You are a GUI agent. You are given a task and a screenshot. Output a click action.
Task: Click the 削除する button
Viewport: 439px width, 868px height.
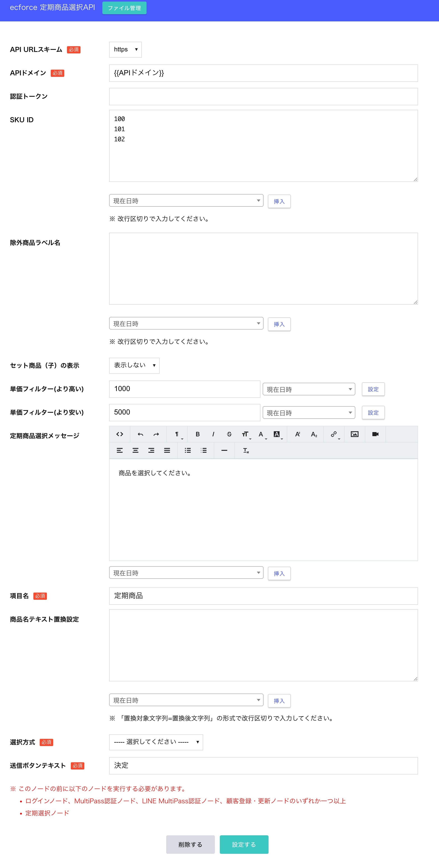(x=191, y=844)
